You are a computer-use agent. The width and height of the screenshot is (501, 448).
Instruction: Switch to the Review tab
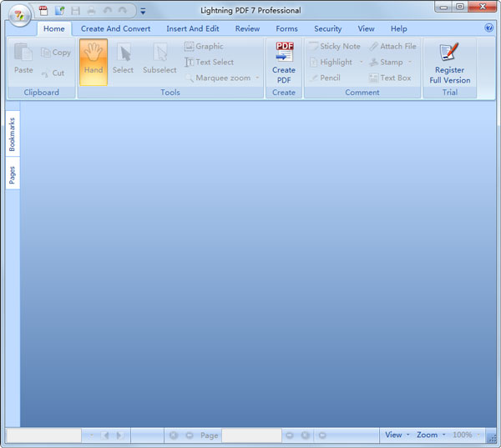click(247, 28)
